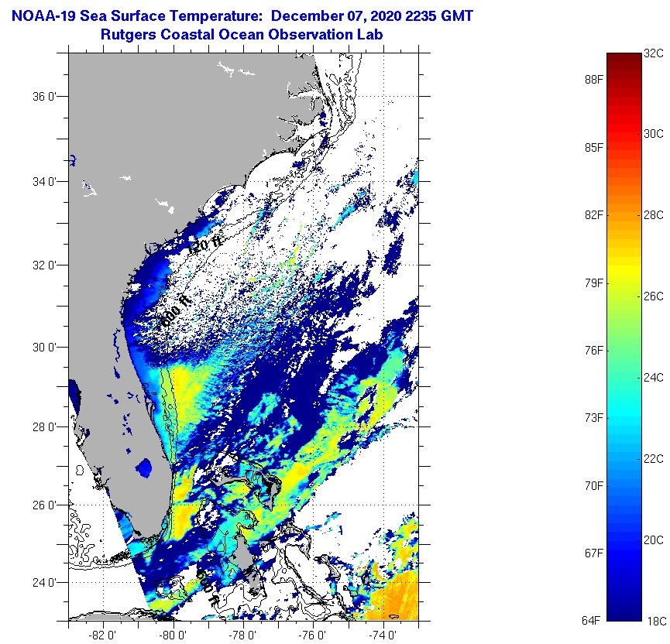This screenshot has width=670, height=644.
Task: Click the 82F label on the color scale
Action: click(594, 215)
